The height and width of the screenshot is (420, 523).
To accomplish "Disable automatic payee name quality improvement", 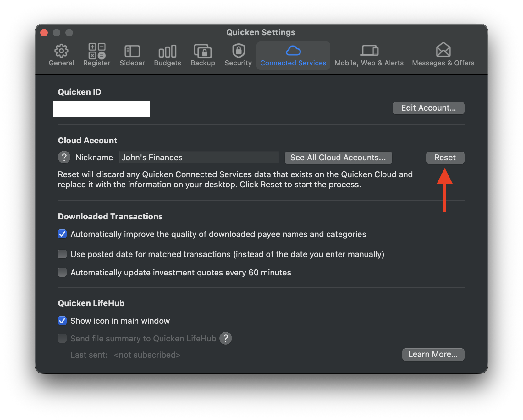I will [x=62, y=234].
